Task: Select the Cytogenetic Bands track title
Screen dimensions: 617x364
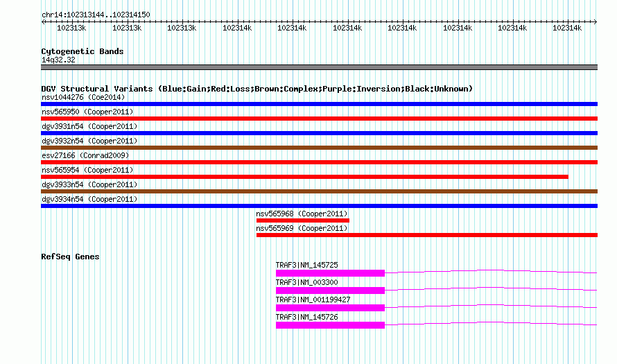Action: 82,51
